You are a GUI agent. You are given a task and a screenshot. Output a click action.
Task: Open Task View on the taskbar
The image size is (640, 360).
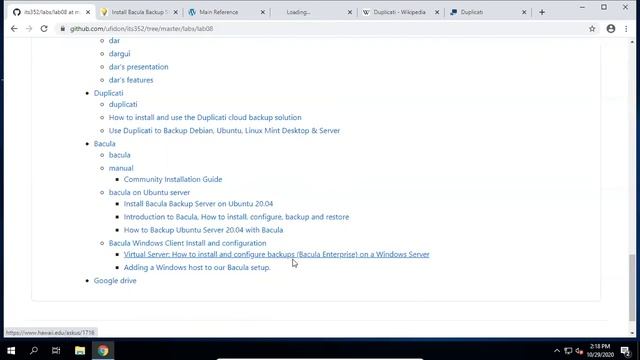coord(56,350)
